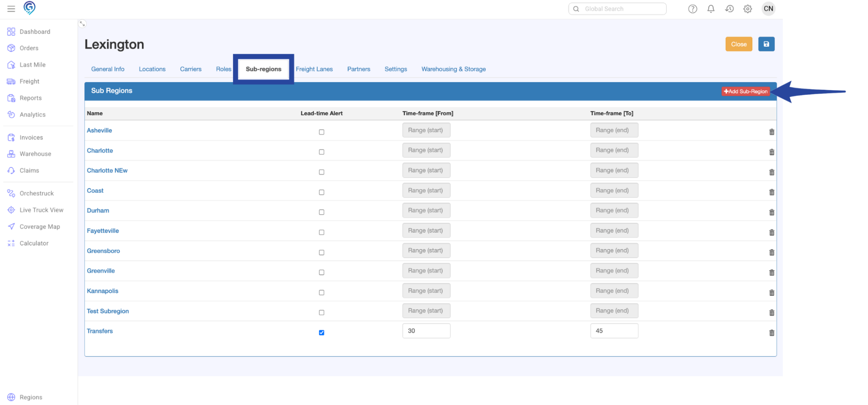The height and width of the screenshot is (405, 868).
Task: Click the Add Sub-Region button
Action: pyautogui.click(x=746, y=92)
